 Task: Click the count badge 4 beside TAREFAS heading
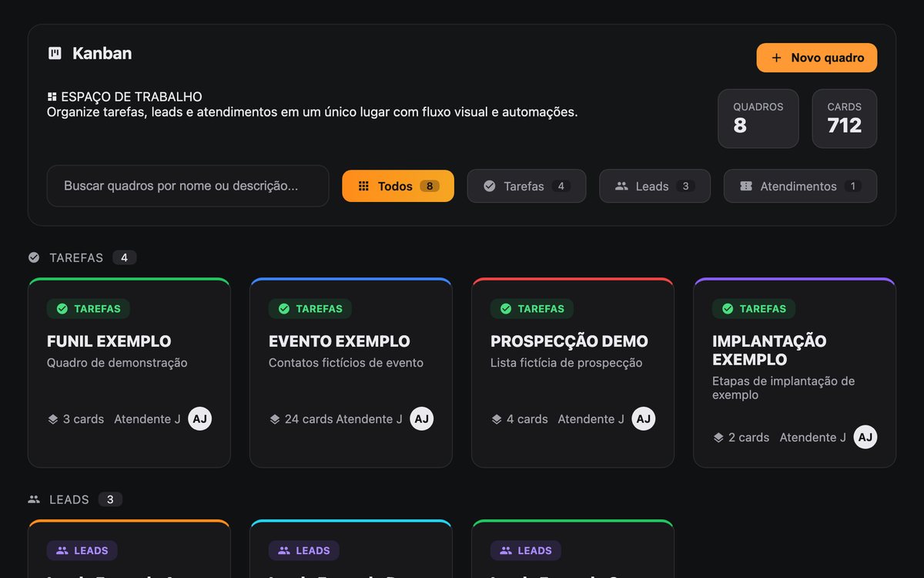[125, 257]
